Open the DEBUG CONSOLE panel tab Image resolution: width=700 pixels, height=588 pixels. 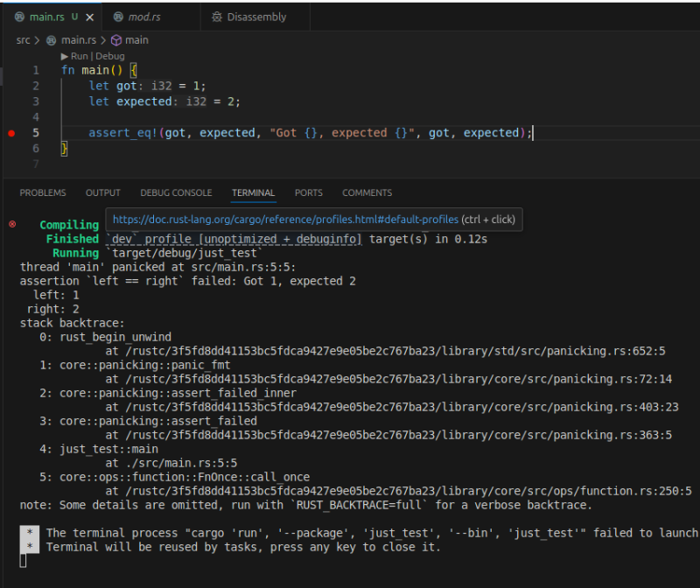(x=176, y=192)
